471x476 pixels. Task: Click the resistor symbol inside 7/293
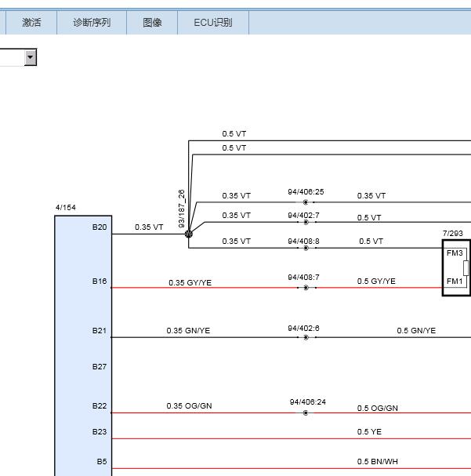click(466, 268)
